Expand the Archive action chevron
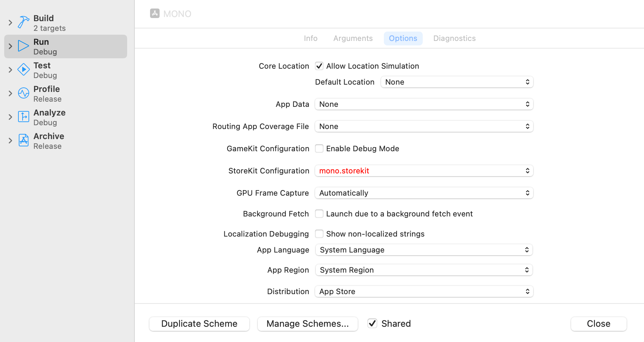The height and width of the screenshot is (342, 644). (x=10, y=140)
